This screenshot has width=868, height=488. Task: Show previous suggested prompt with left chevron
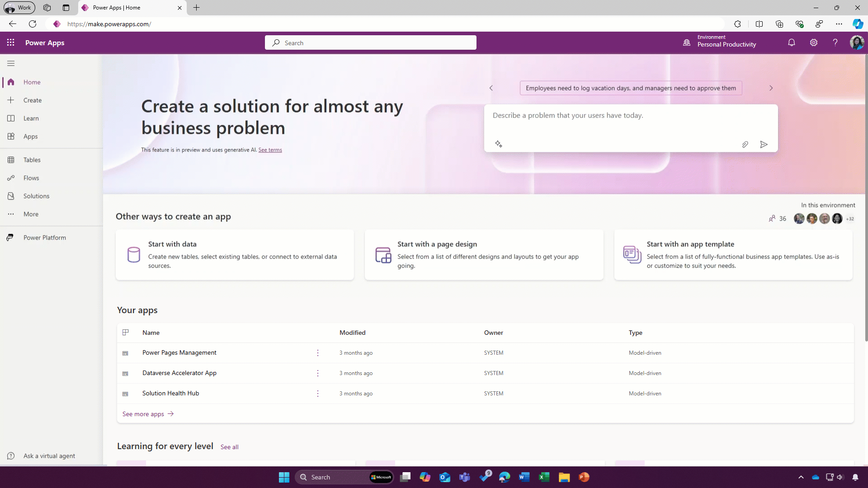[491, 88]
